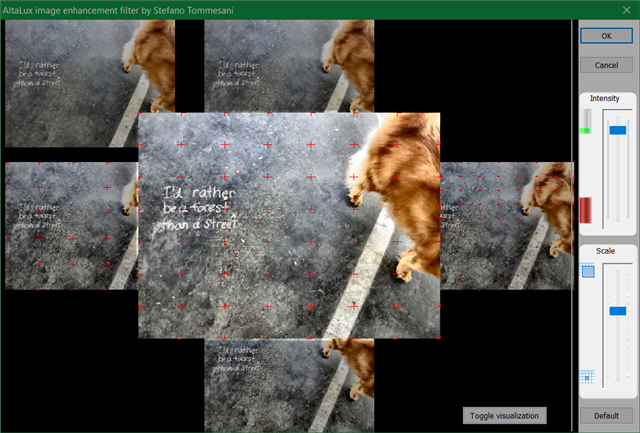The image size is (640, 433).
Task: Click the large-square scale icon
Action: [x=587, y=271]
